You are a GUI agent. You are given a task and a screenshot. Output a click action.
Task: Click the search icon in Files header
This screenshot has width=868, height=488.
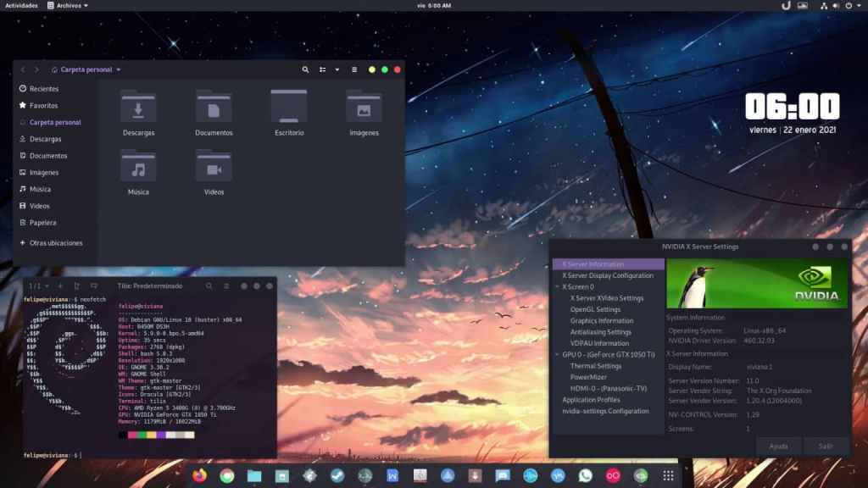pos(305,69)
